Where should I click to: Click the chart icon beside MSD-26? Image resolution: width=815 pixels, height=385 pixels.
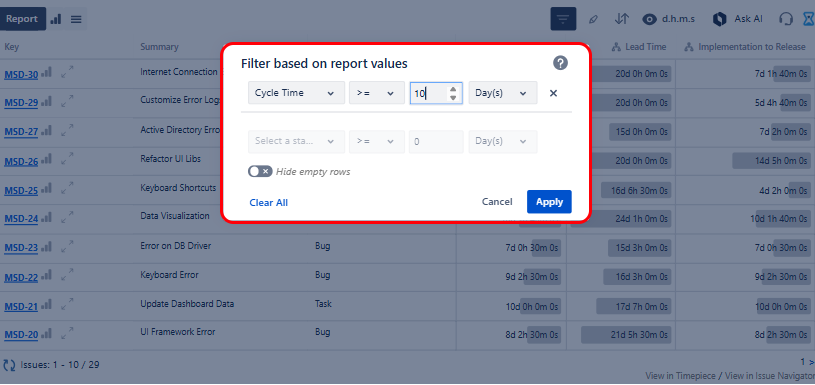47,160
